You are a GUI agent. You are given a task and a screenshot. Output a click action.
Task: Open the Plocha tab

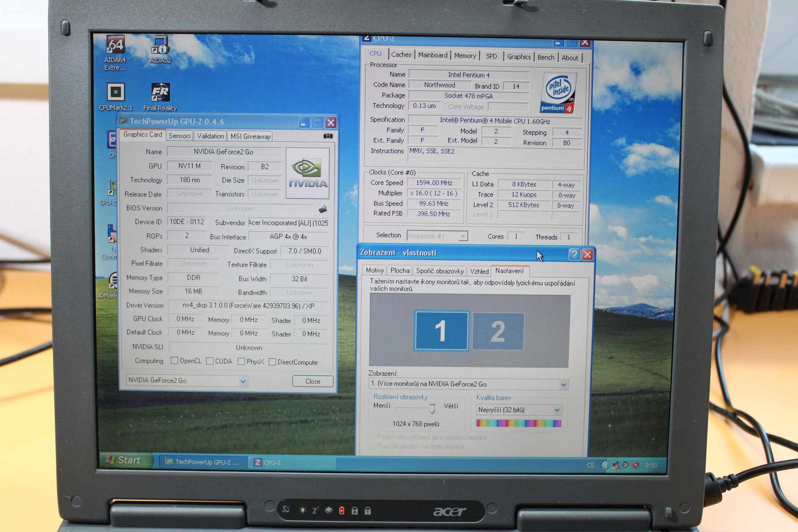click(x=400, y=271)
